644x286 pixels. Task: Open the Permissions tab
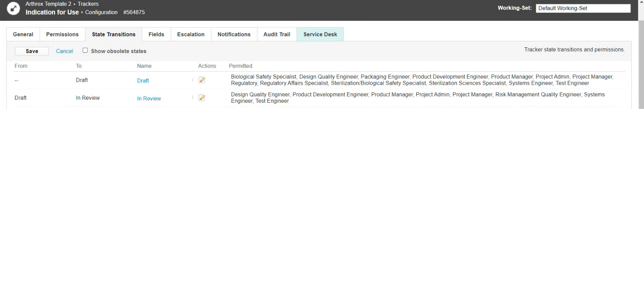[62, 34]
